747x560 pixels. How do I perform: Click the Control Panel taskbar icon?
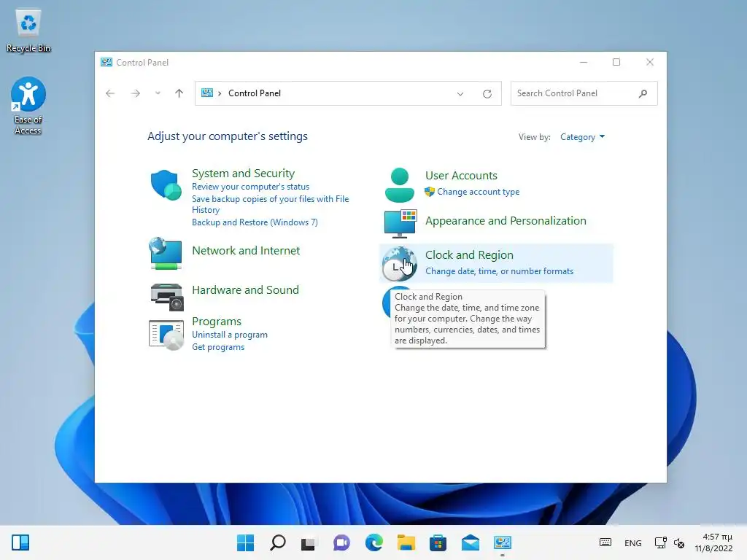[502, 542]
